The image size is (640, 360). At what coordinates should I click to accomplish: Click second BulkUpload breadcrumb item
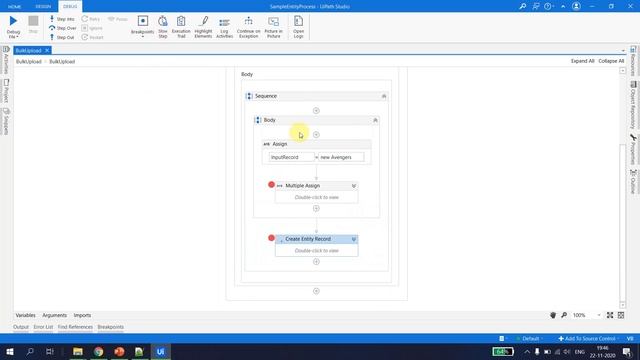[x=62, y=61]
